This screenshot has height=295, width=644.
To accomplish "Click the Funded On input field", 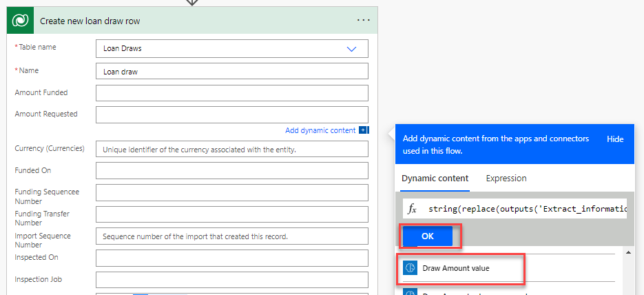I will click(232, 170).
